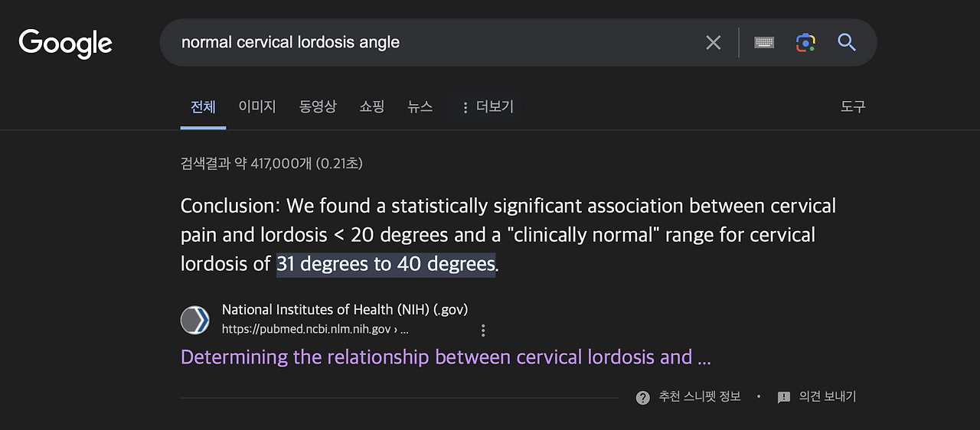The width and height of the screenshot is (980, 430).
Task: Clear the search query with X icon
Action: (x=713, y=43)
